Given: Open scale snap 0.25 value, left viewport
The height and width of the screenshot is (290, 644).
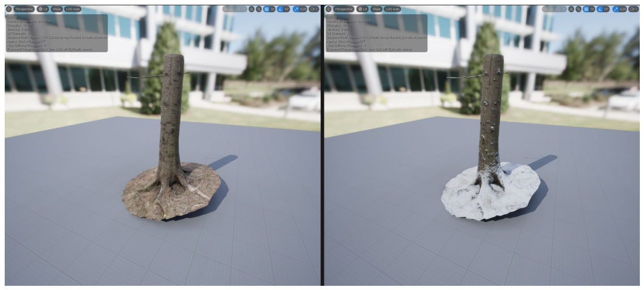Looking at the screenshot, I should pos(303,9).
